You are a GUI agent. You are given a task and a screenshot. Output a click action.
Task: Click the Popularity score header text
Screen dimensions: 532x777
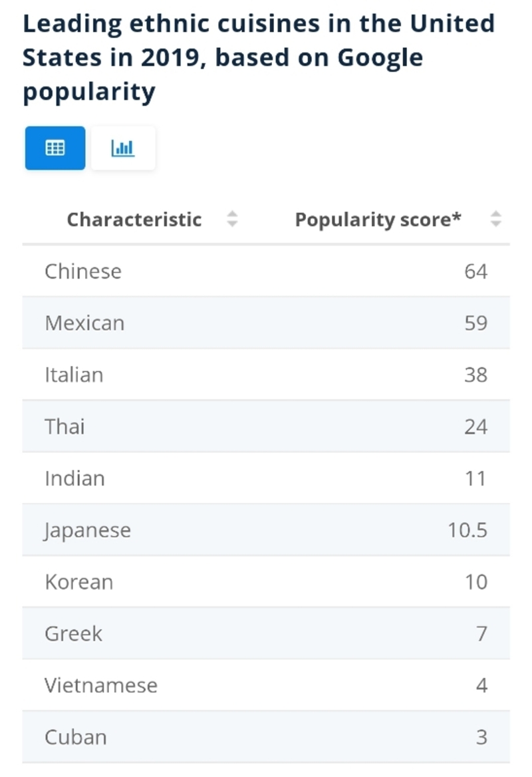pos(378,220)
